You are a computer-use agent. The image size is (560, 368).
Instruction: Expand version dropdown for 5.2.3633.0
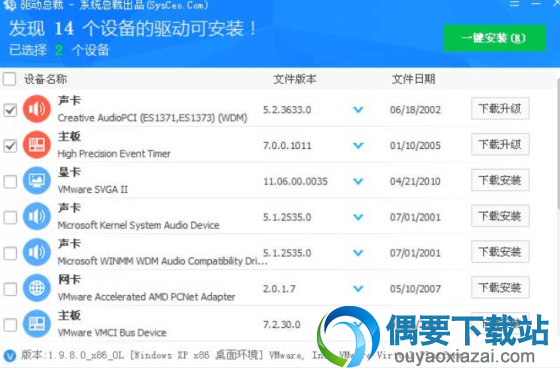pyautogui.click(x=358, y=110)
